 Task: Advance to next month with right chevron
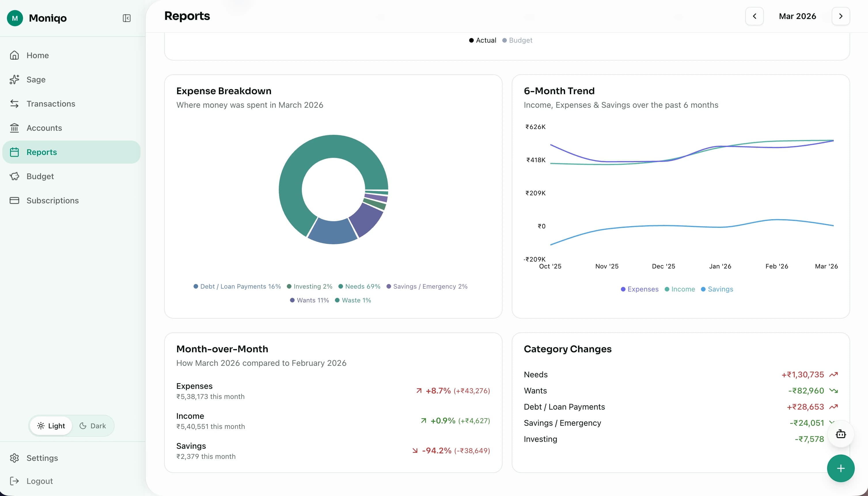840,16
